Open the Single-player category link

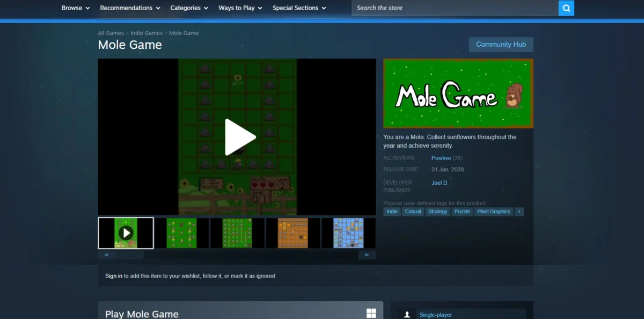click(x=435, y=315)
